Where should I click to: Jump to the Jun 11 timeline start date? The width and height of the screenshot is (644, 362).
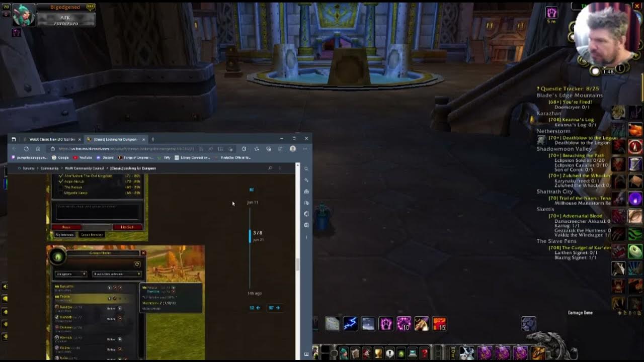point(253,202)
